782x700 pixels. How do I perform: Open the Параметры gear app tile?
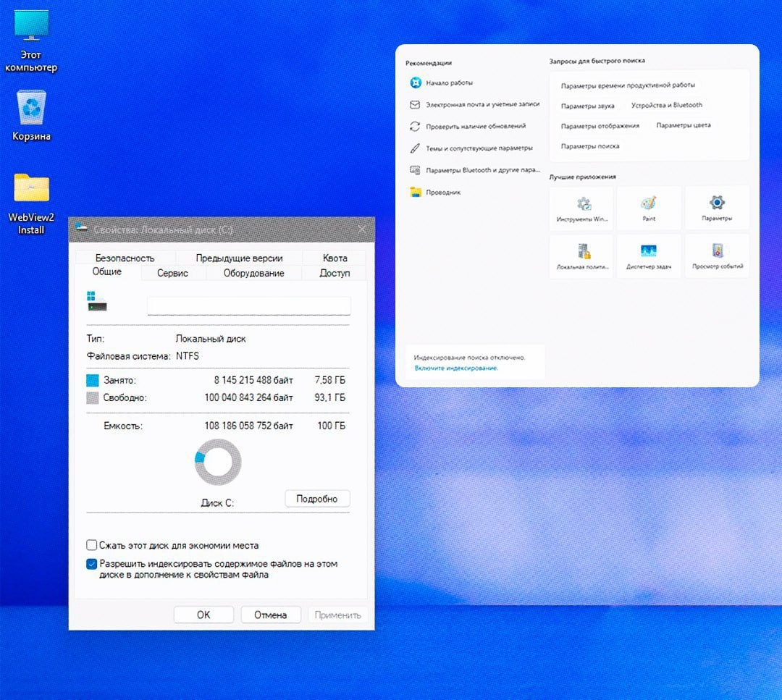click(717, 208)
